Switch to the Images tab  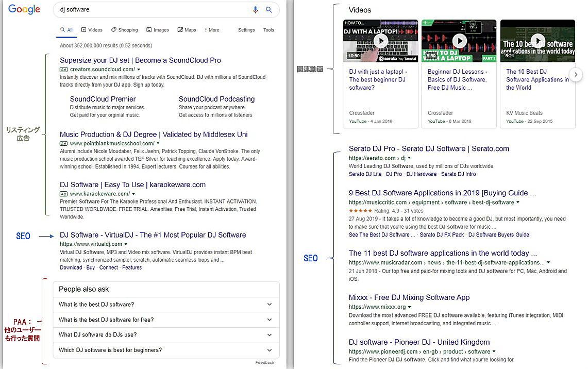(157, 30)
